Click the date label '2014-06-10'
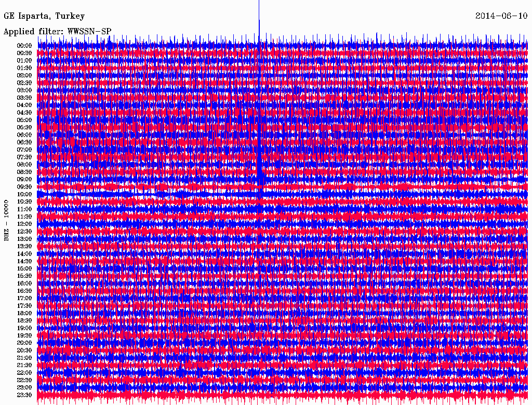532x405 pixels. pyautogui.click(x=501, y=16)
